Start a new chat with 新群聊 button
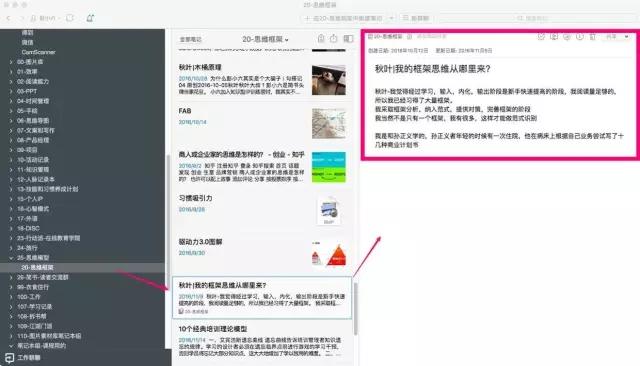Image resolution: width=640 pixels, height=366 pixels. point(416,18)
